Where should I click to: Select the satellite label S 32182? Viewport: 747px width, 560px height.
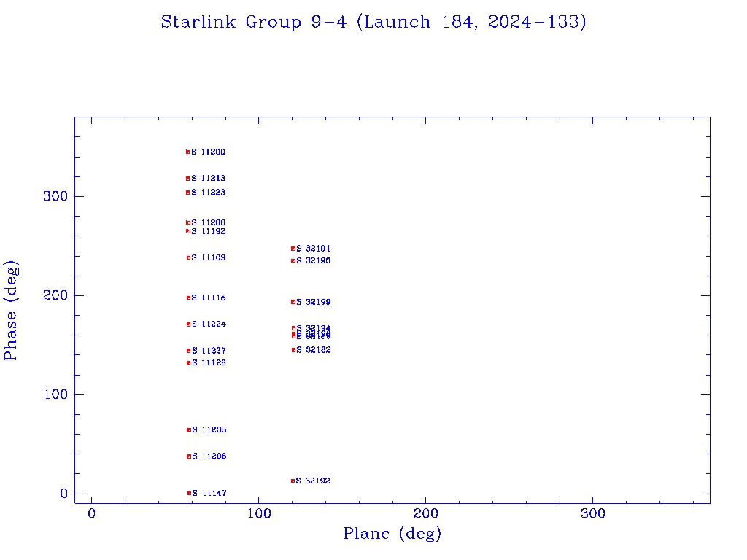(x=314, y=350)
